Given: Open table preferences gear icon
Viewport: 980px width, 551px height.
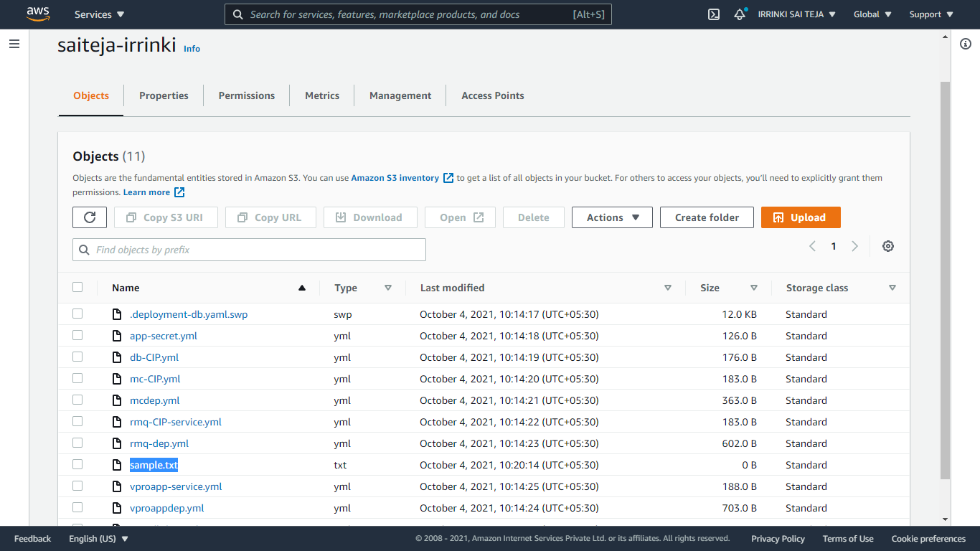Looking at the screenshot, I should [888, 246].
